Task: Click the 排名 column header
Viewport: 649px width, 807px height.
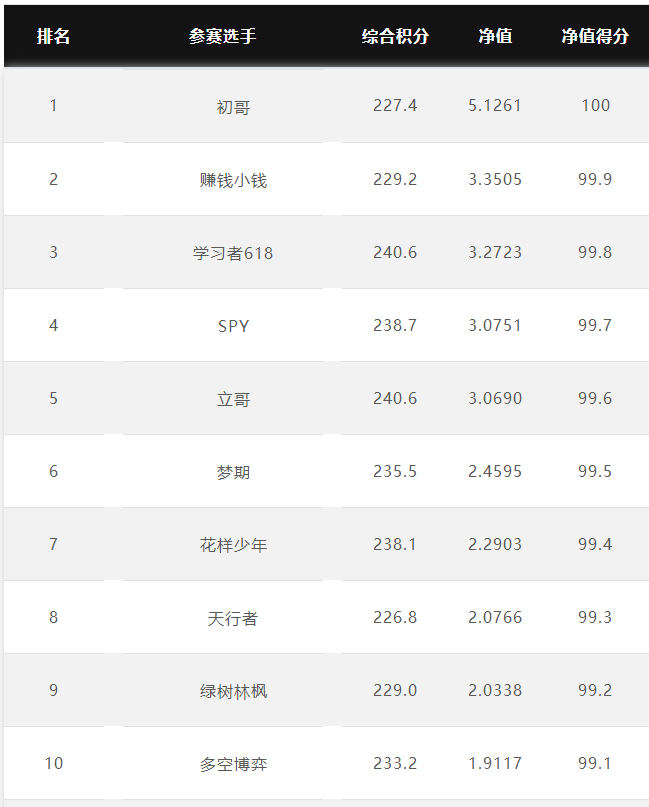Action: coord(53,36)
